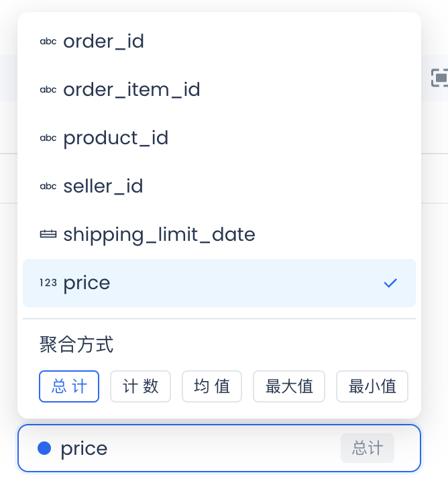448x479 pixels.
Task: Select 均值 aggregation option
Action: pos(212,386)
